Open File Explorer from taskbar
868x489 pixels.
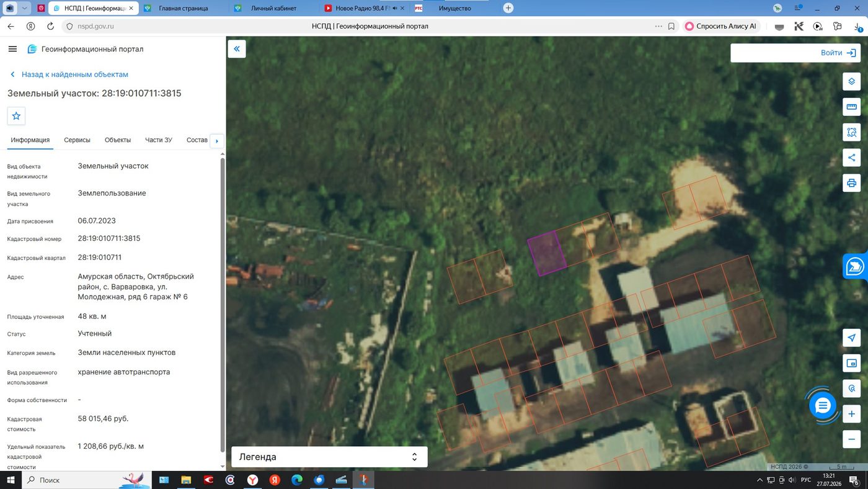coord(185,480)
